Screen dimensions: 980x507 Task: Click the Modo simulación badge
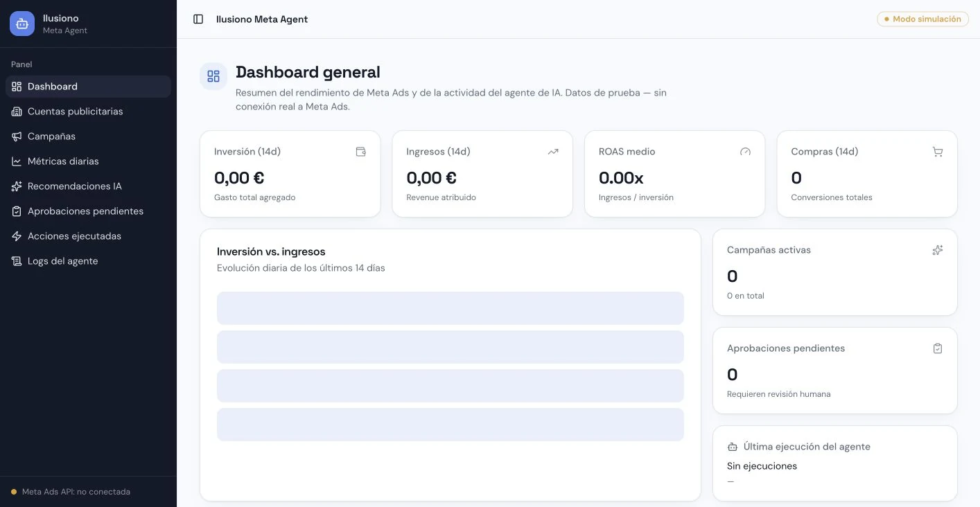coord(922,19)
